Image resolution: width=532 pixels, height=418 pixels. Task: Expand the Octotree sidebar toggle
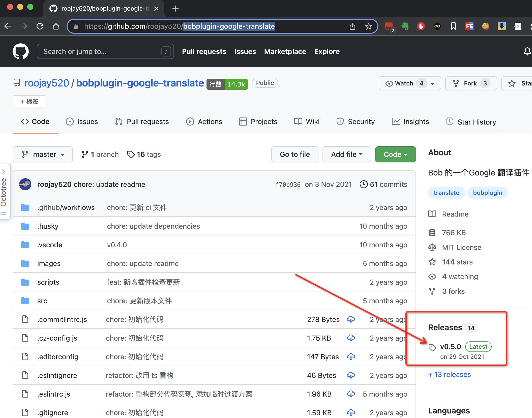click(4, 172)
